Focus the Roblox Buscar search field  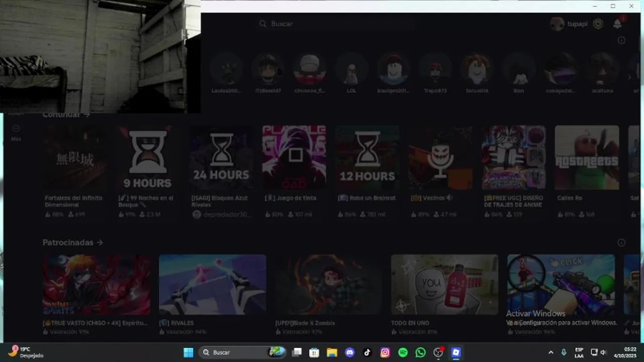pos(336,24)
